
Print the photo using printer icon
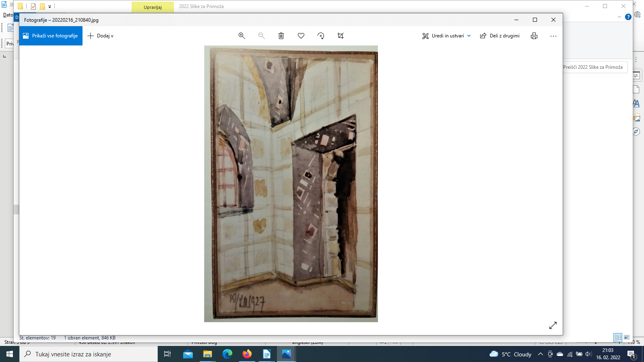click(x=534, y=36)
